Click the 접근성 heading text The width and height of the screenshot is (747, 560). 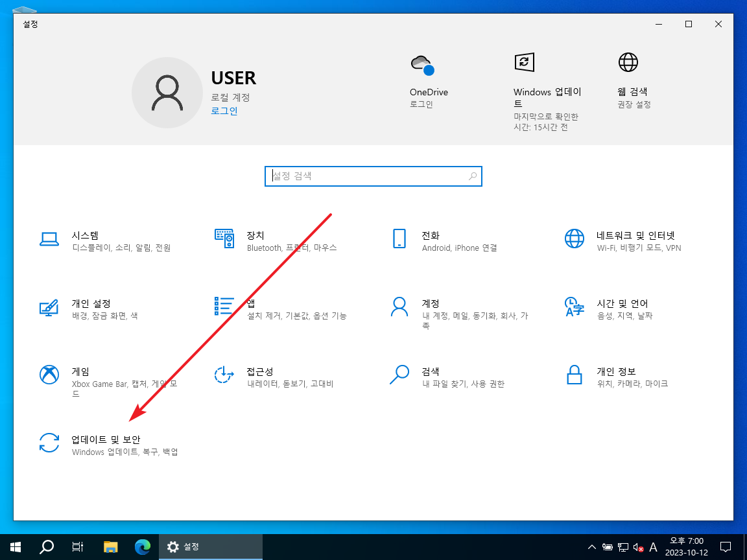[x=259, y=371]
